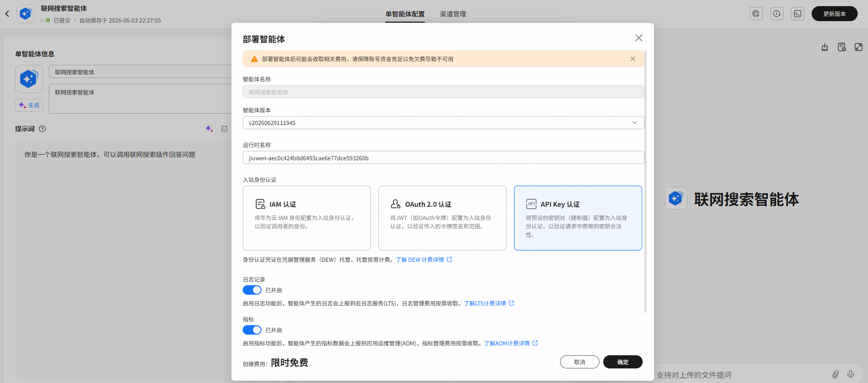Click the large agent avatar thumbnail in 单智能体信息
The height and width of the screenshot is (383, 868).
point(29,79)
